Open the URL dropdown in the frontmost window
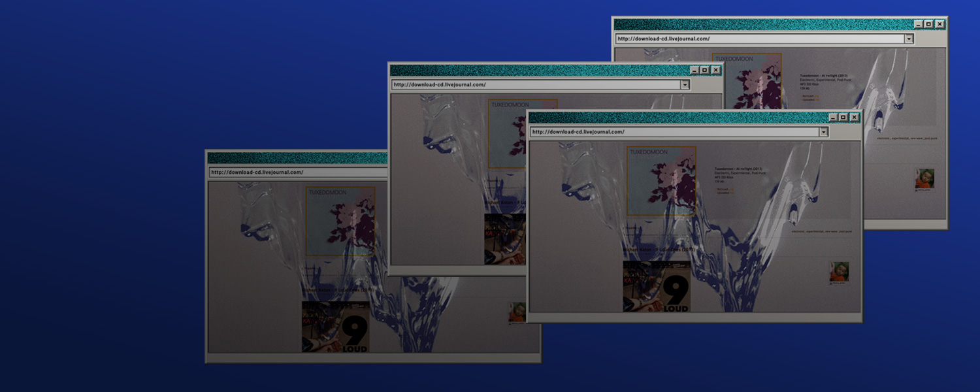Image resolution: width=980 pixels, height=392 pixels. pos(824,132)
